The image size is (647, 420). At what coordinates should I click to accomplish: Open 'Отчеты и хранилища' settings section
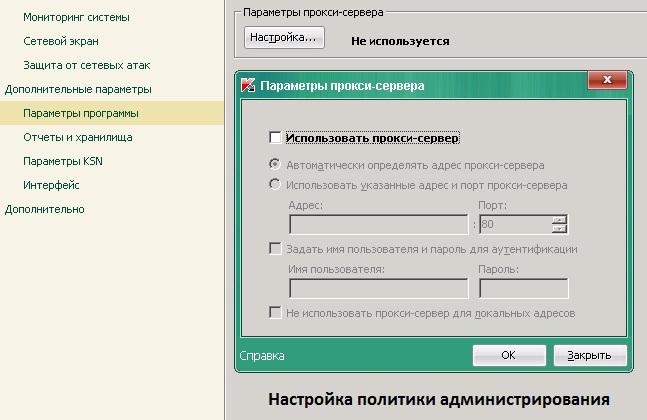point(77,137)
